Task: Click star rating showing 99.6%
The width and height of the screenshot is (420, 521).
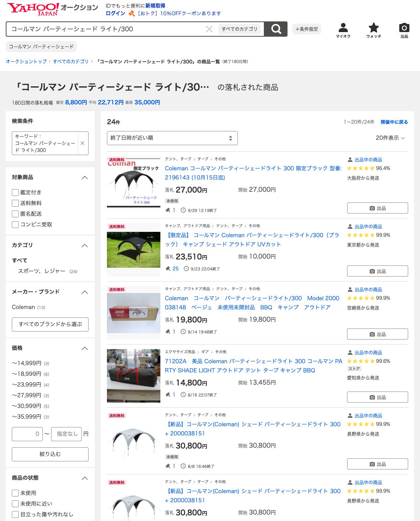Action: [x=360, y=361]
